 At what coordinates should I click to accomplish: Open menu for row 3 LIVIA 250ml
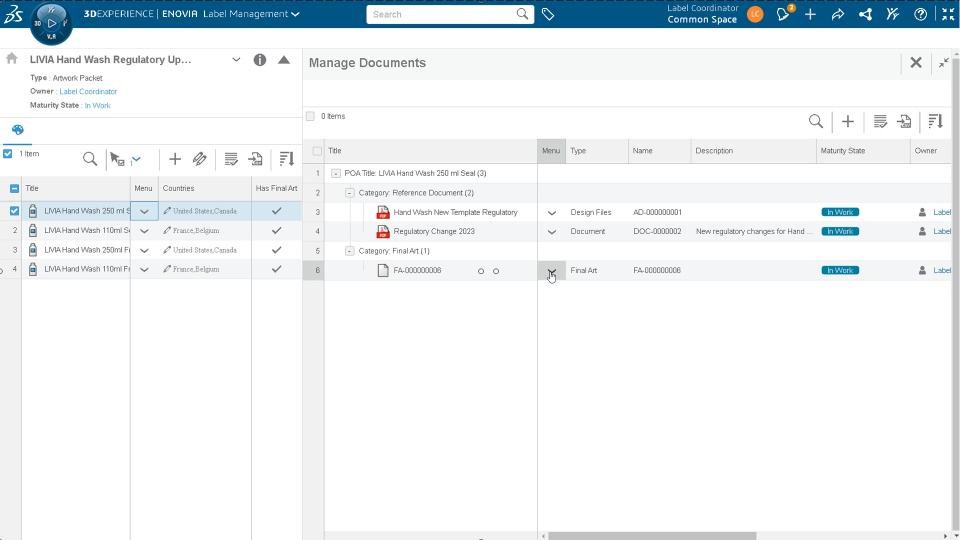coord(144,250)
